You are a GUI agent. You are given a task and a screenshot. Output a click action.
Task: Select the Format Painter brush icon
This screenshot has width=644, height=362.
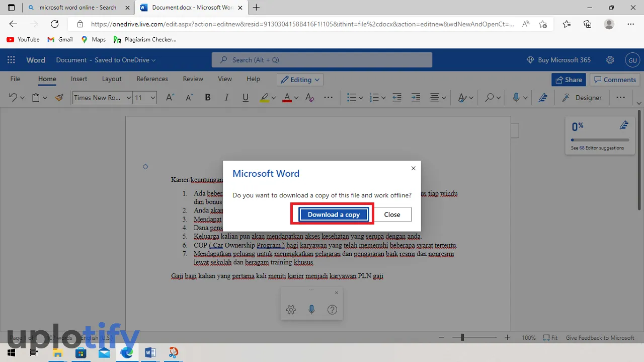click(59, 98)
